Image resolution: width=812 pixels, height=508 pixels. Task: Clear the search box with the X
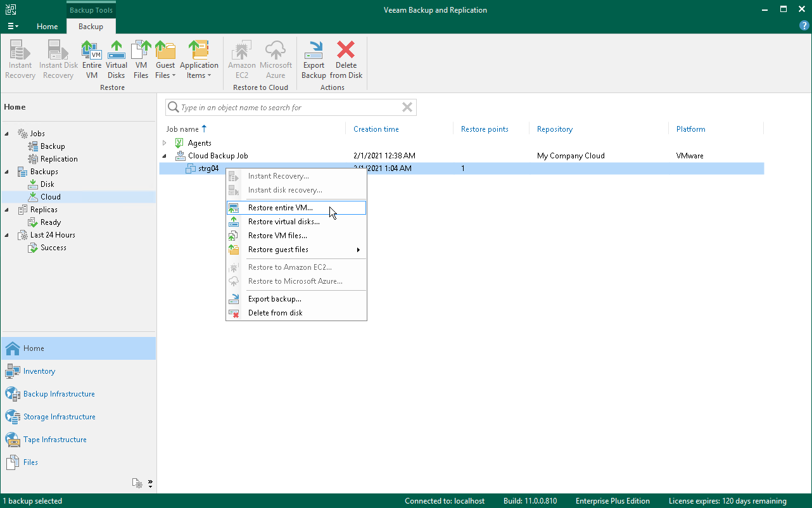[x=407, y=107]
